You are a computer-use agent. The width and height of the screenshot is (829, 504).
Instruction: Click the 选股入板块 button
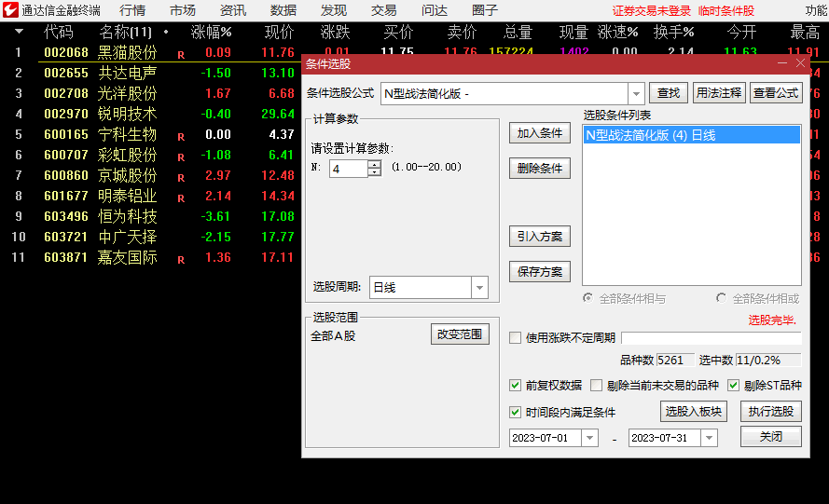[x=694, y=412]
